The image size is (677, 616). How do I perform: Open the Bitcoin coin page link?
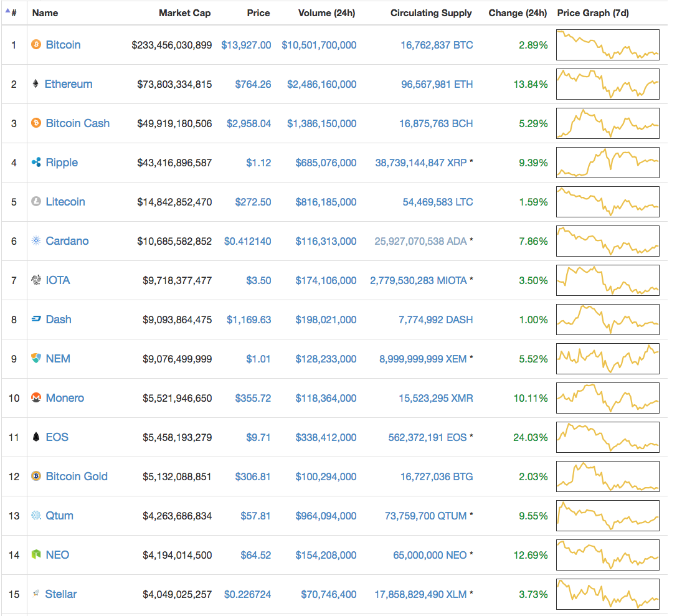63,45
